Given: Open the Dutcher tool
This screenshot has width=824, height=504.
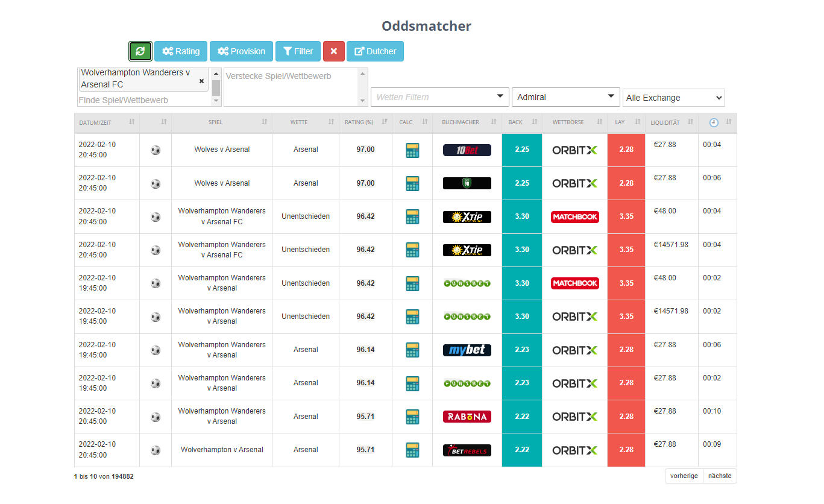Looking at the screenshot, I should click(x=375, y=51).
